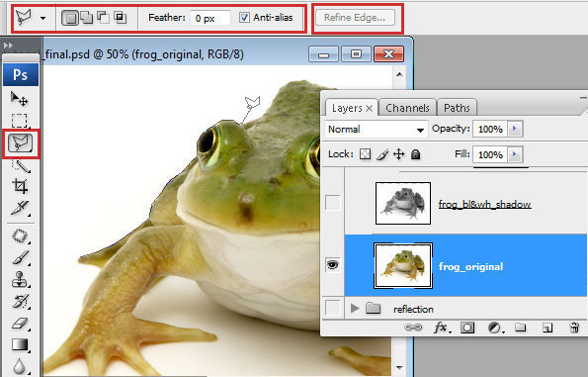Click the document scroll up arrow
Image resolution: width=588 pixels, height=377 pixels.
400,74
